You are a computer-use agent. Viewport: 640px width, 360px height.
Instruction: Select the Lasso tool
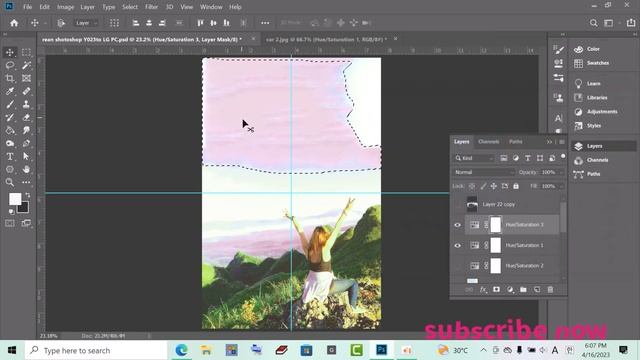coord(10,65)
